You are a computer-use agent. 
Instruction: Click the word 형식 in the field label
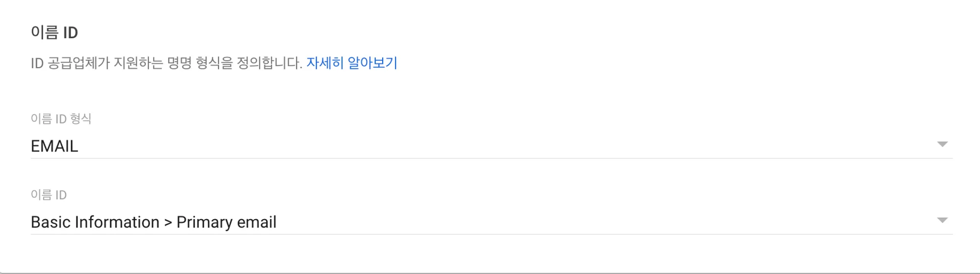point(81,119)
